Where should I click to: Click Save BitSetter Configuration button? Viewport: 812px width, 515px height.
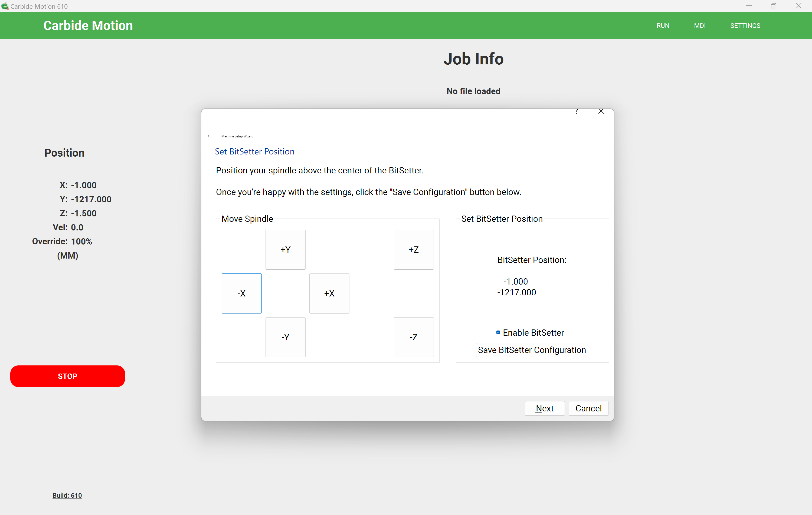532,350
